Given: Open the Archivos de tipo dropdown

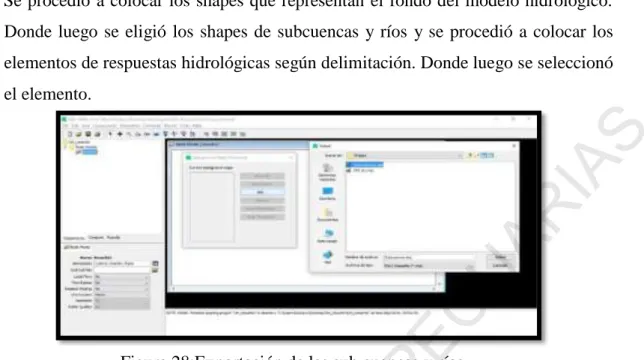Looking at the screenshot, I should (x=429, y=266).
